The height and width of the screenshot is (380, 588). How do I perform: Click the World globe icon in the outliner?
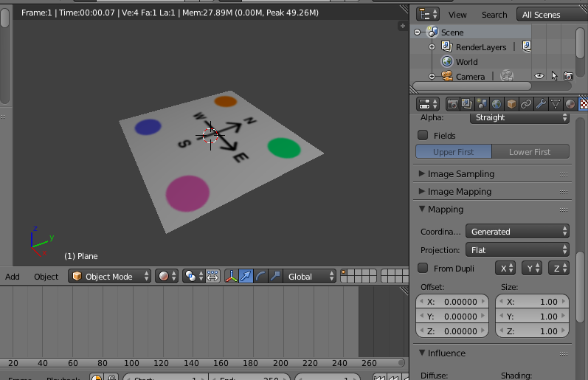pos(447,61)
